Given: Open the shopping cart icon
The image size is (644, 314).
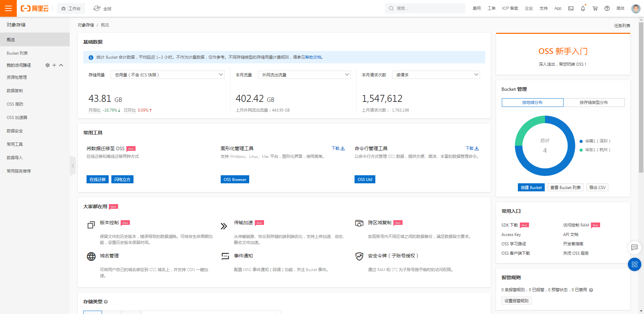Looking at the screenshot, I should click(x=595, y=8).
